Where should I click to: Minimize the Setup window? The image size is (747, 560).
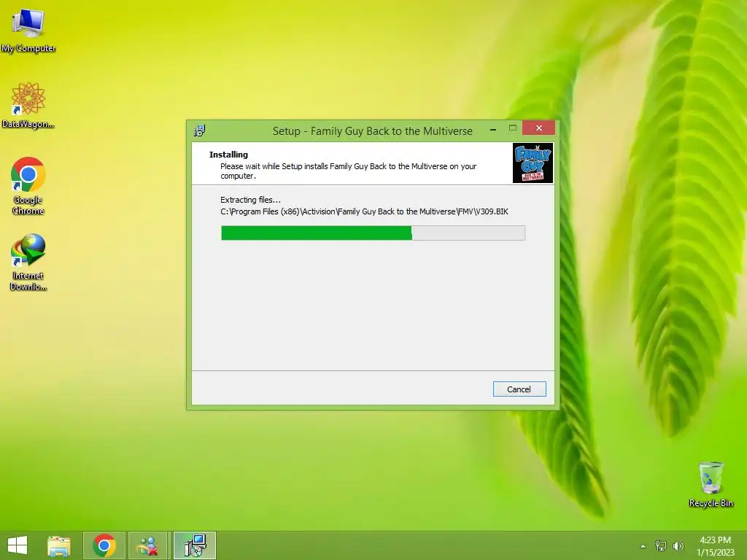[x=493, y=128]
